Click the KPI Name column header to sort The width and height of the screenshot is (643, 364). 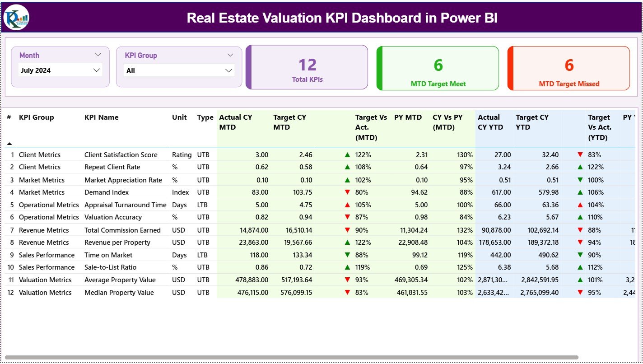pos(100,117)
